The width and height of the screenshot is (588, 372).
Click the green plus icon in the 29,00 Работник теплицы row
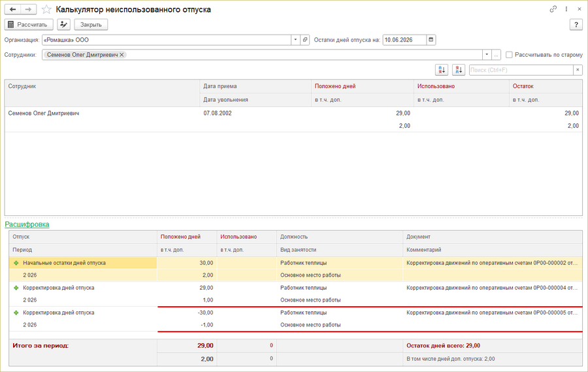(16, 288)
